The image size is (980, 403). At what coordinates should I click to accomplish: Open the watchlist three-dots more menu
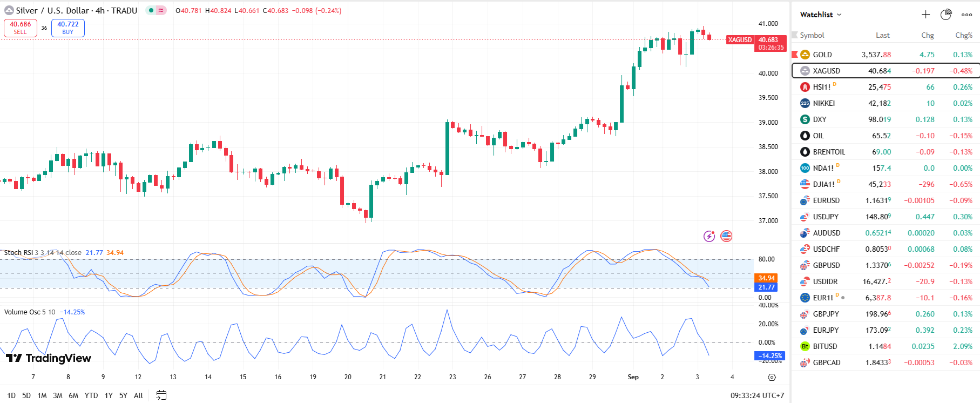967,15
